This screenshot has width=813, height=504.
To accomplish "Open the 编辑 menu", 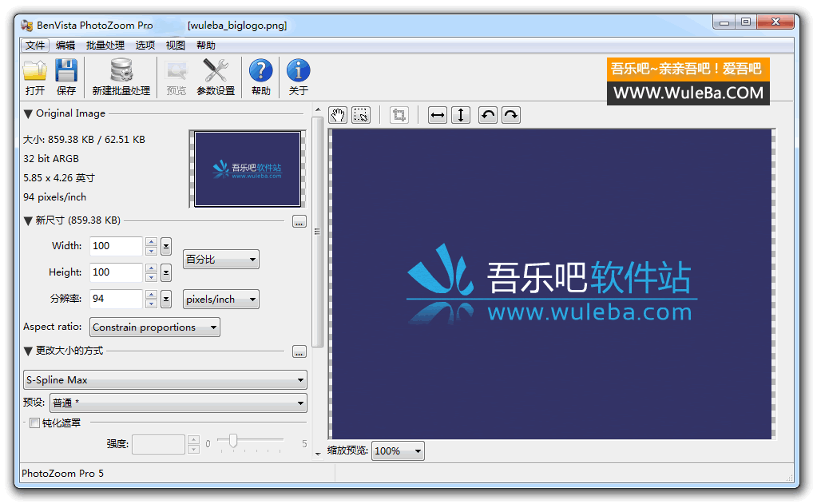I will tap(65, 45).
